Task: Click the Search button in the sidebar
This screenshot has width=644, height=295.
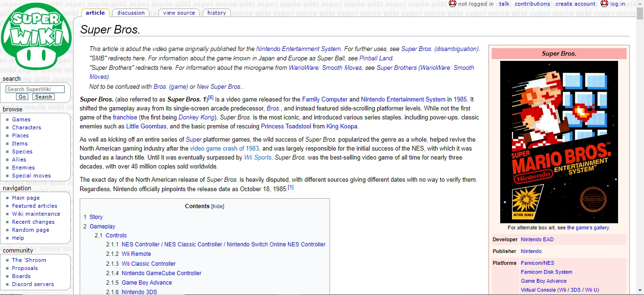Action: [43, 97]
